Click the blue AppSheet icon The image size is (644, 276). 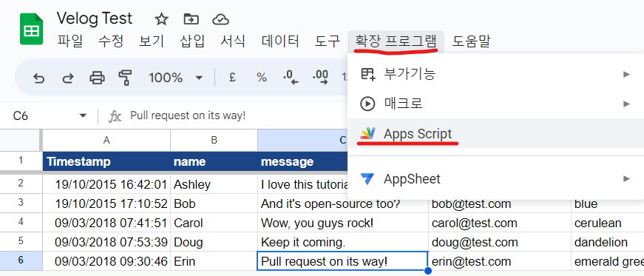tap(367, 178)
